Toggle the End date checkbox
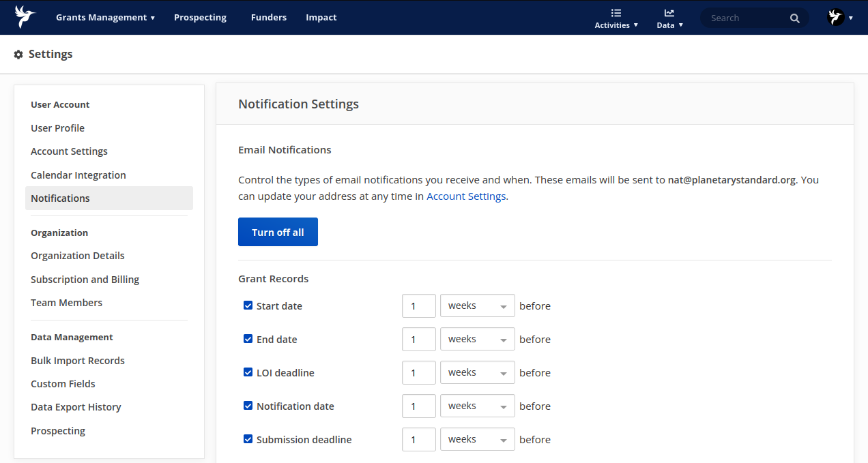The height and width of the screenshot is (463, 868). pyautogui.click(x=248, y=339)
